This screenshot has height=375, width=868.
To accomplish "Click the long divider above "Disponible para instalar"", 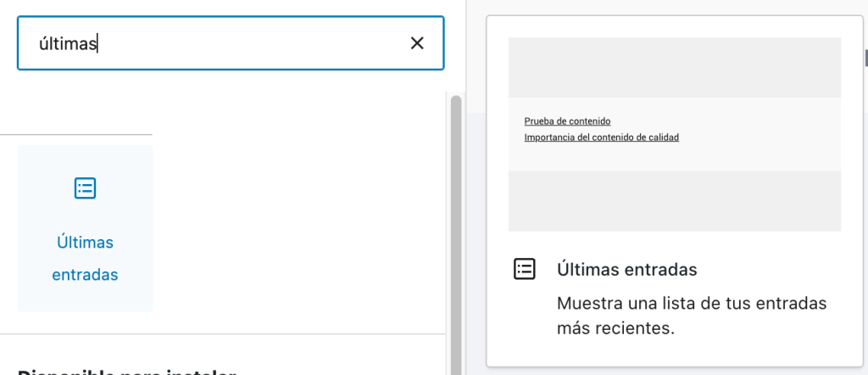I will 222,334.
